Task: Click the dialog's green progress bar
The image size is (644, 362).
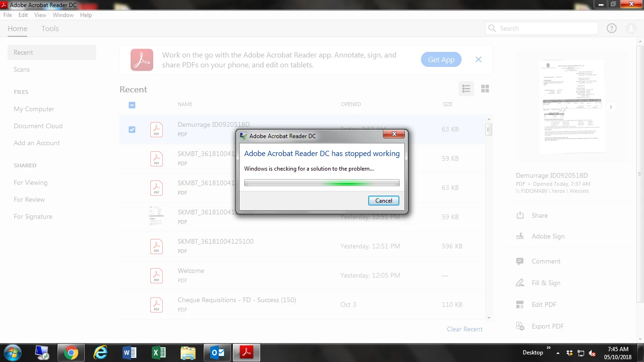Action: (322, 183)
